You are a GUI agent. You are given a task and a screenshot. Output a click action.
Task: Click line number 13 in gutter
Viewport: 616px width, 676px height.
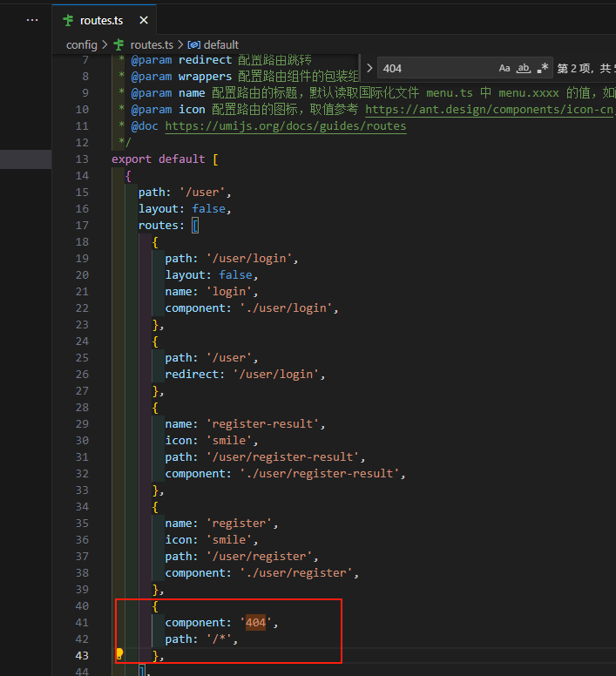point(82,159)
